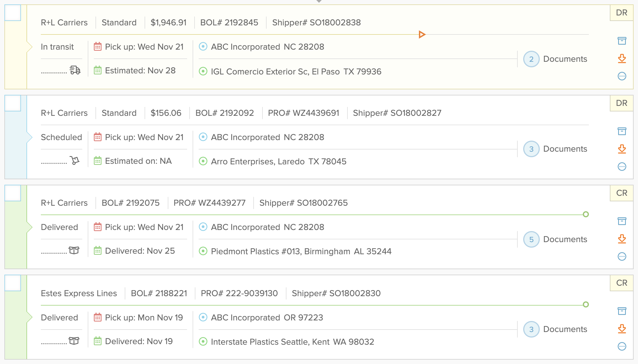Open more options for BOL# 2192845
Screen dimensions: 638x364
click(622, 76)
